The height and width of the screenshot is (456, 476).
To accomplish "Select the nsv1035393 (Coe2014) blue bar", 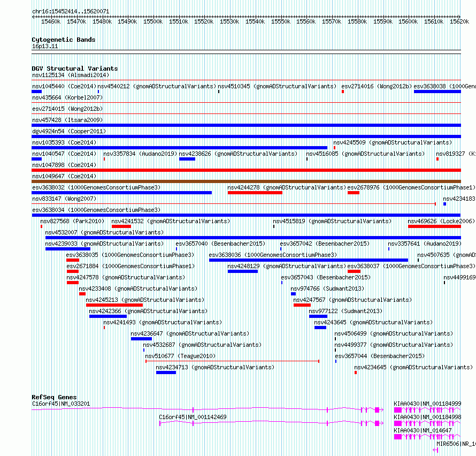I will pyautogui.click(x=179, y=148).
